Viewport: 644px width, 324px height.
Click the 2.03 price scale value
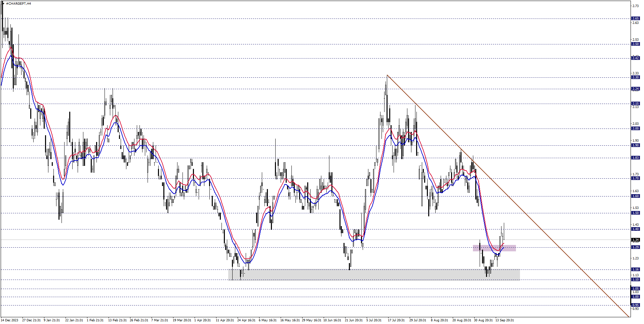(x=636, y=124)
